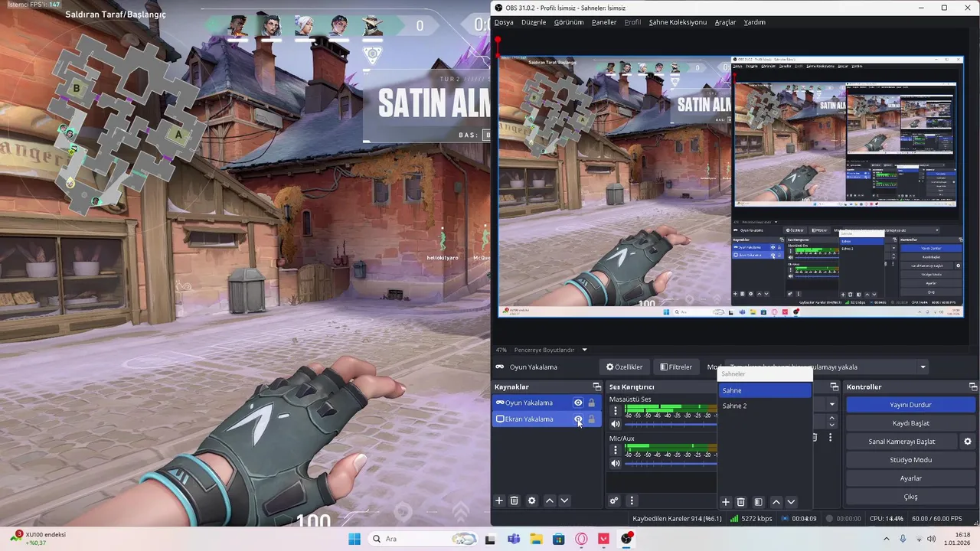The image size is (980, 551).
Task: Open Filtreler for selected source
Action: pos(676,367)
